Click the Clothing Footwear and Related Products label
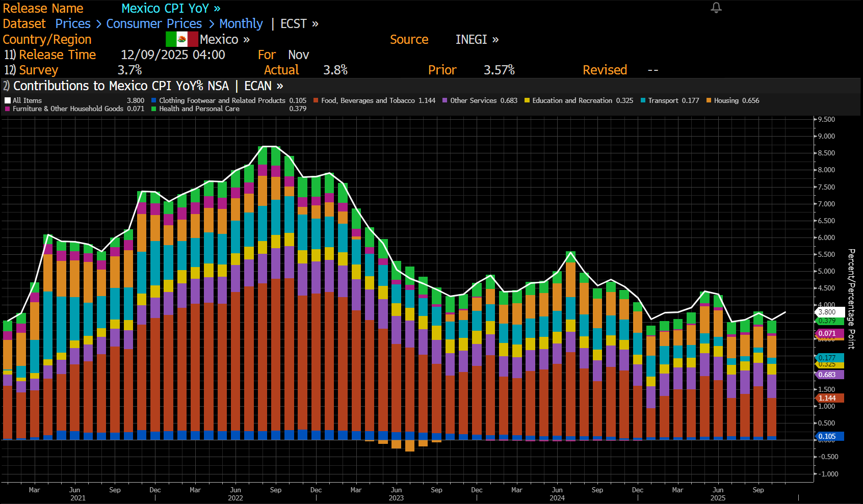Screen dimensions: 863x504 click(222, 100)
